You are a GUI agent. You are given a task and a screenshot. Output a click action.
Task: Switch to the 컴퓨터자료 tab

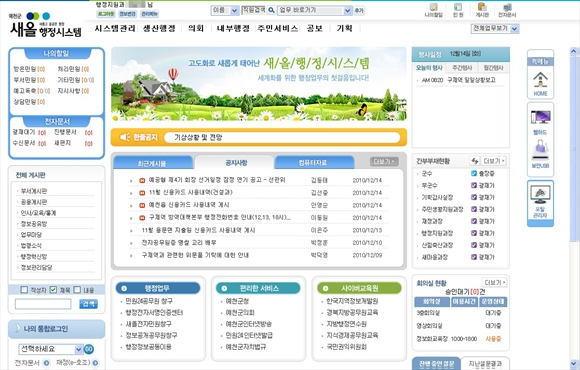tap(314, 163)
